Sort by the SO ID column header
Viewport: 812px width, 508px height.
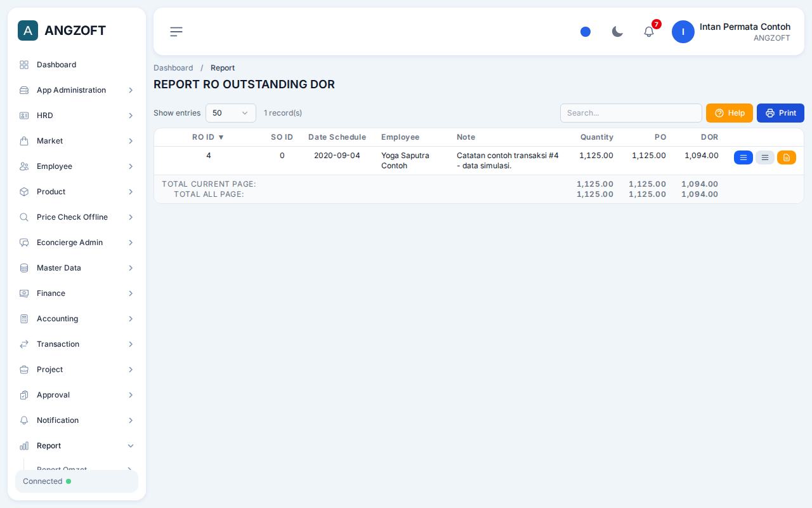(282, 137)
